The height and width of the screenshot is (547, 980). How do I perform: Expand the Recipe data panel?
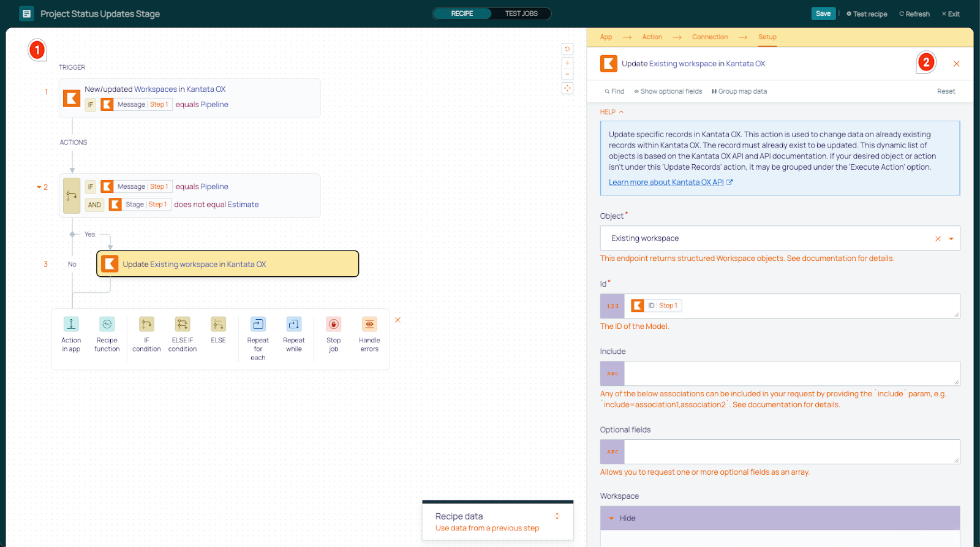[x=557, y=516]
